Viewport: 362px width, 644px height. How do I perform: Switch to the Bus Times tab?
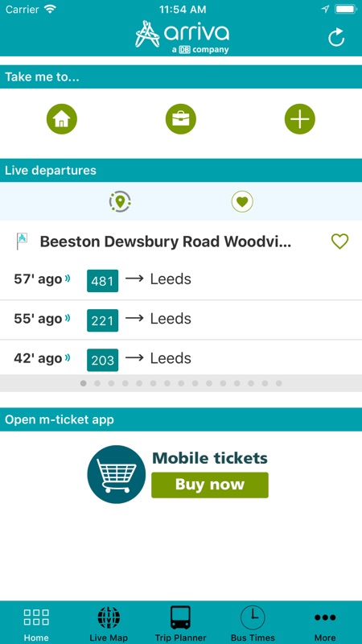[x=253, y=623]
